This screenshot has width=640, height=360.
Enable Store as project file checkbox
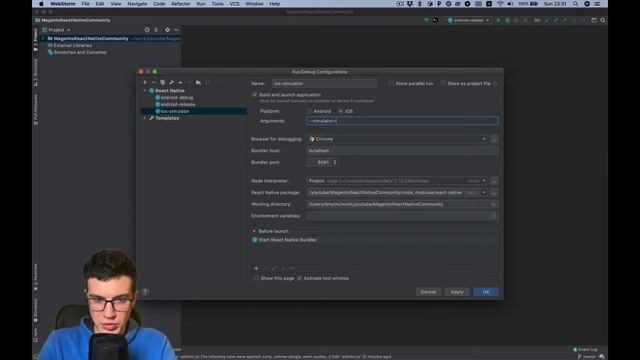[x=443, y=83]
